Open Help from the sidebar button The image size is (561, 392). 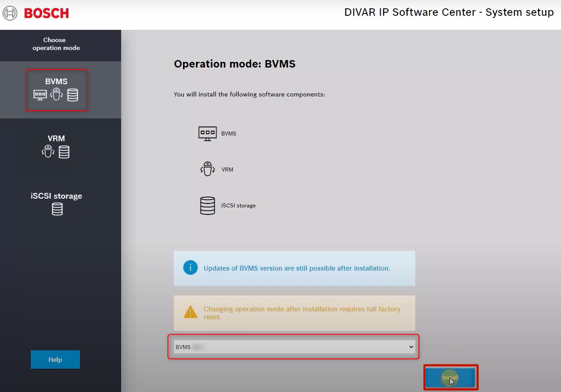pos(55,360)
